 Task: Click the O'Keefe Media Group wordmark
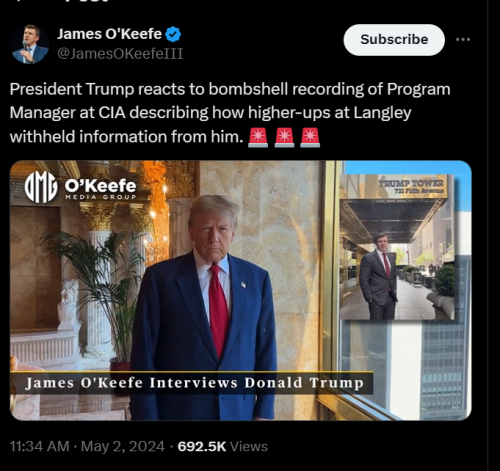tap(101, 189)
